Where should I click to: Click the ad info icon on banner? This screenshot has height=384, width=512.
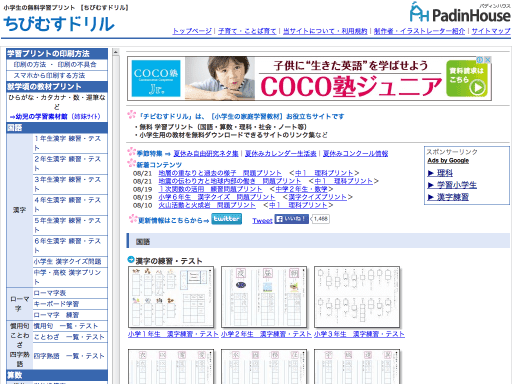[480, 60]
